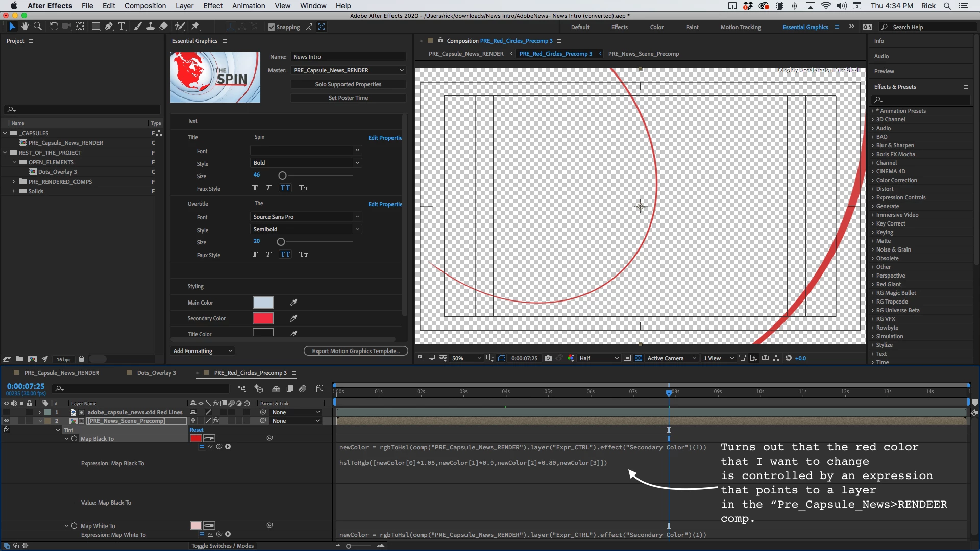Select the Pen tool
This screenshot has height=551, width=980.
point(108,27)
